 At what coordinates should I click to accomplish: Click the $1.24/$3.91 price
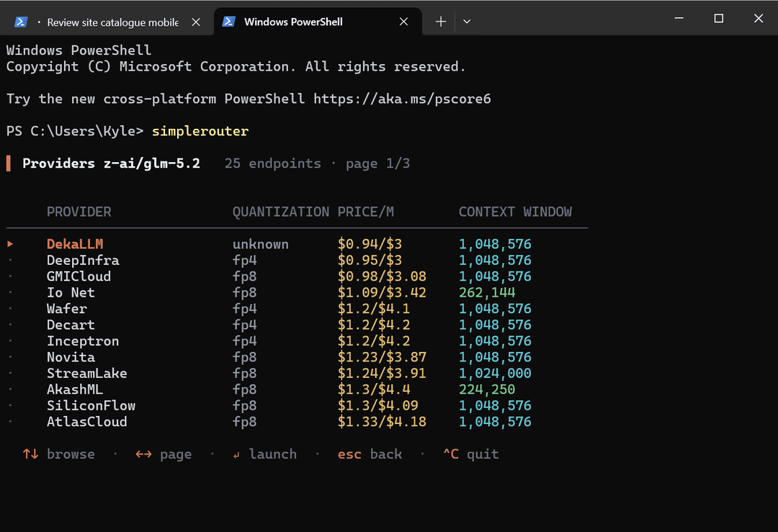[382, 373]
